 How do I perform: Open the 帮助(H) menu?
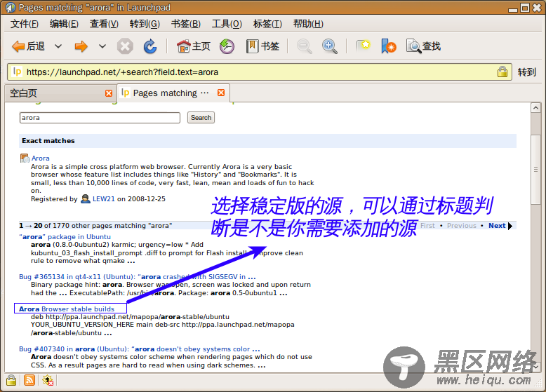(308, 24)
